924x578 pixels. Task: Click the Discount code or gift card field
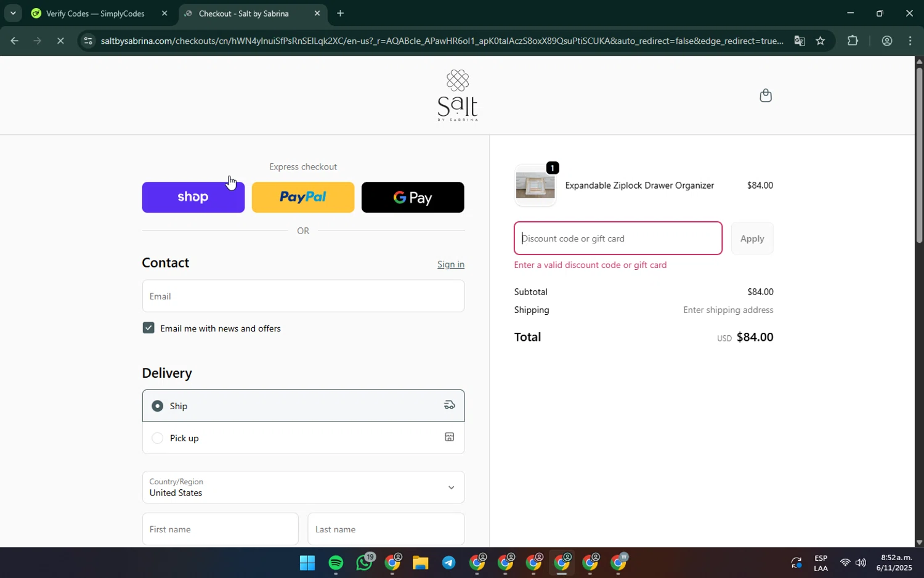point(618,238)
